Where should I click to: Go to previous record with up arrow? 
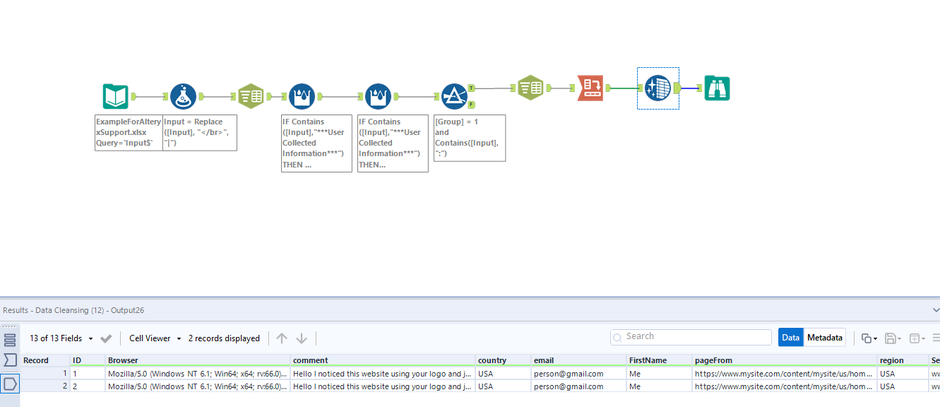(x=282, y=338)
